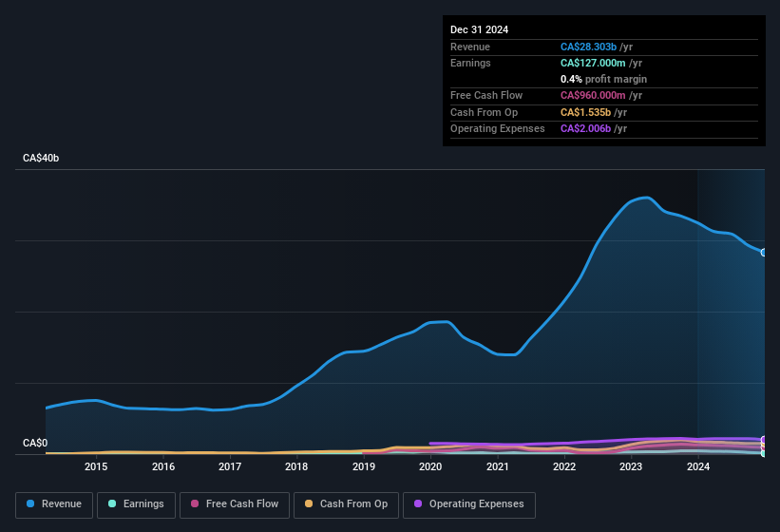The image size is (780, 532).
Task: Click the 2015 x-axis label
Action: tap(96, 466)
